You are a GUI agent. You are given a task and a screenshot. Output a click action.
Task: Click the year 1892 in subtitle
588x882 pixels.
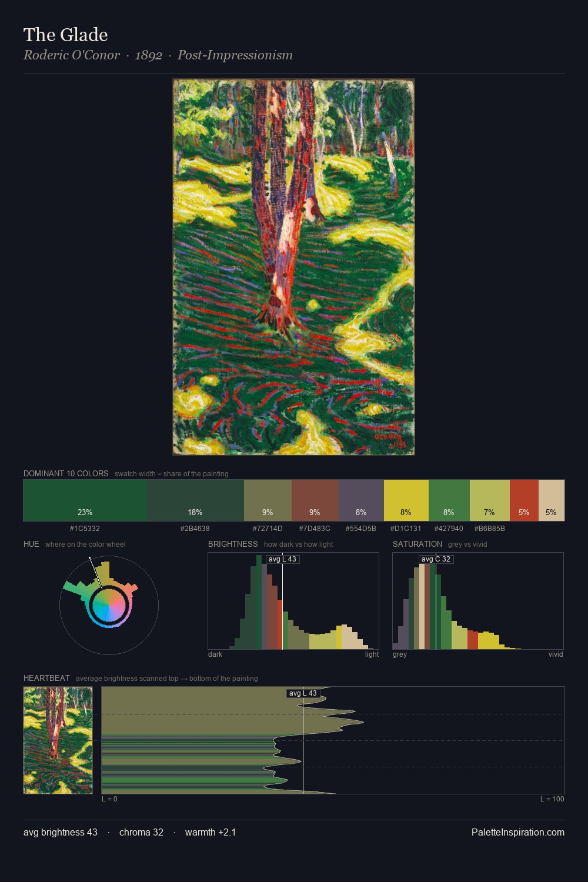149,55
